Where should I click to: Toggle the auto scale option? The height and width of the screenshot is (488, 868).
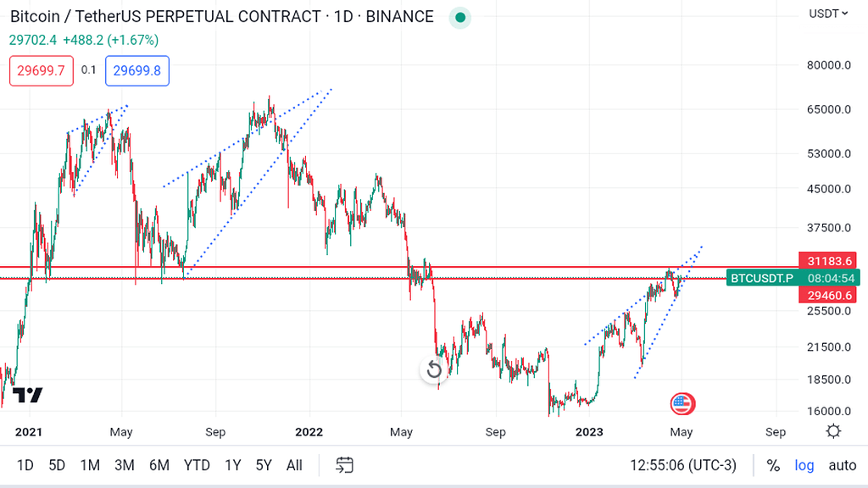click(842, 465)
